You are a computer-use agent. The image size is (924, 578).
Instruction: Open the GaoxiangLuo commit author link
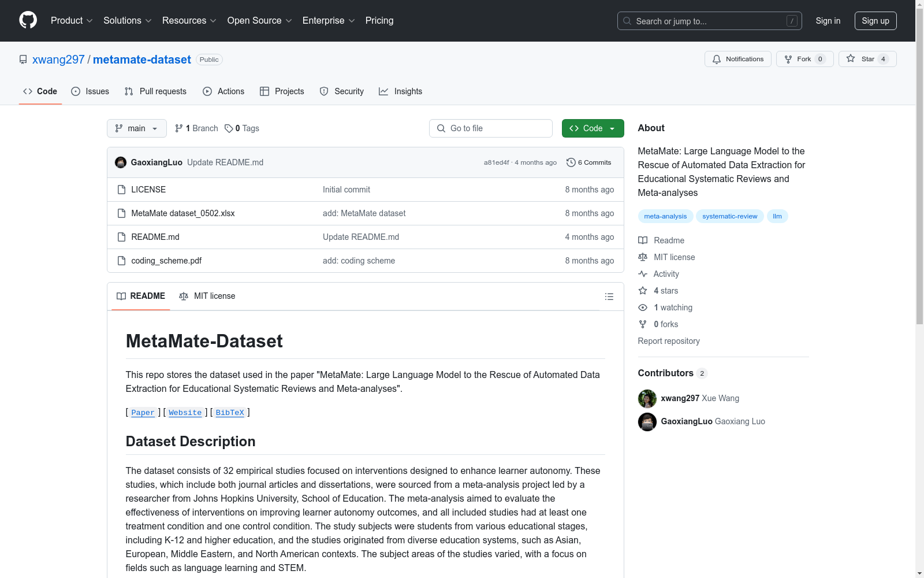[157, 162]
